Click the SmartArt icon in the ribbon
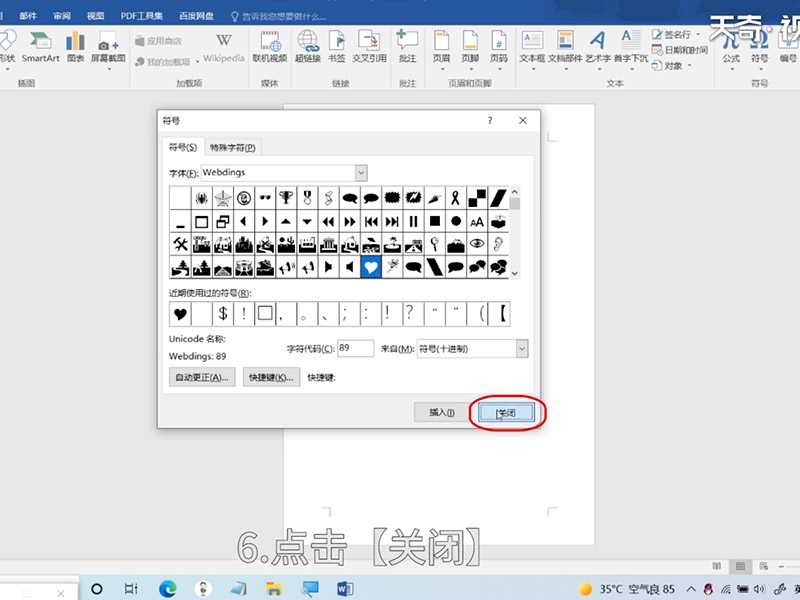800x600 pixels. point(41,47)
